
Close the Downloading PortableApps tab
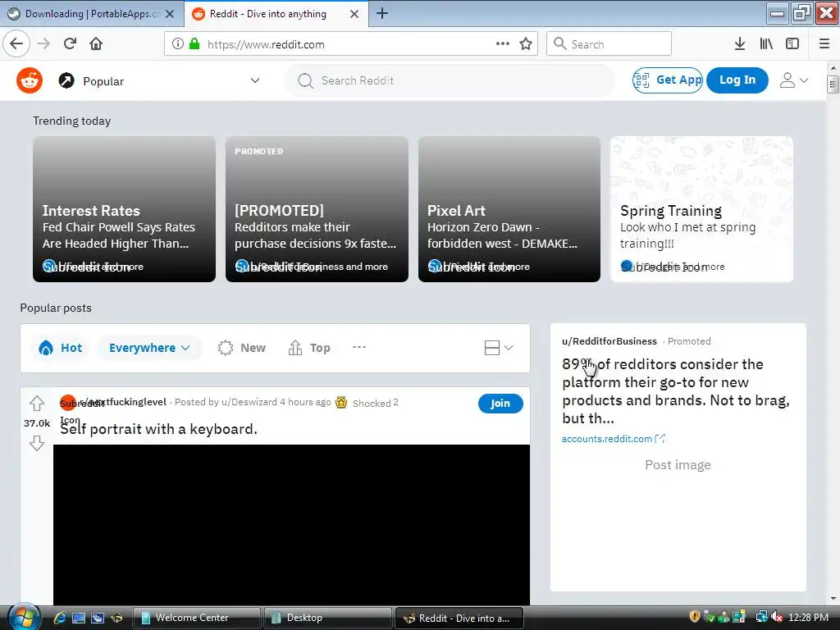click(x=170, y=14)
